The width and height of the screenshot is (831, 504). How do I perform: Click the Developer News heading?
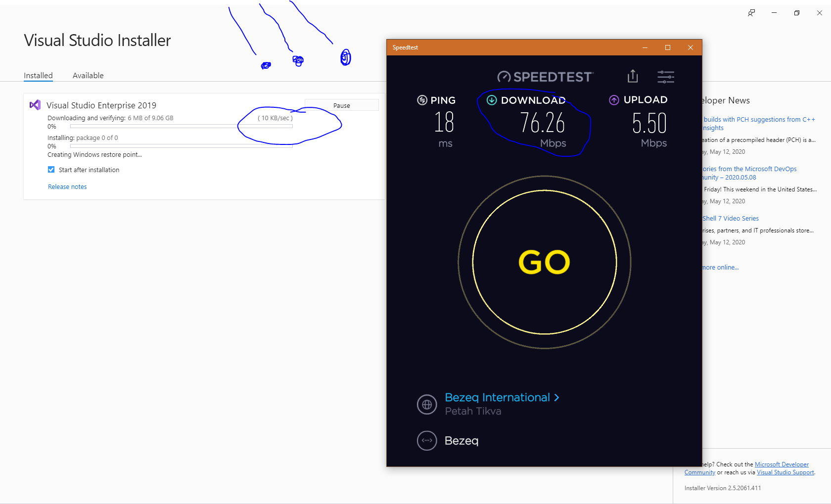tap(726, 100)
